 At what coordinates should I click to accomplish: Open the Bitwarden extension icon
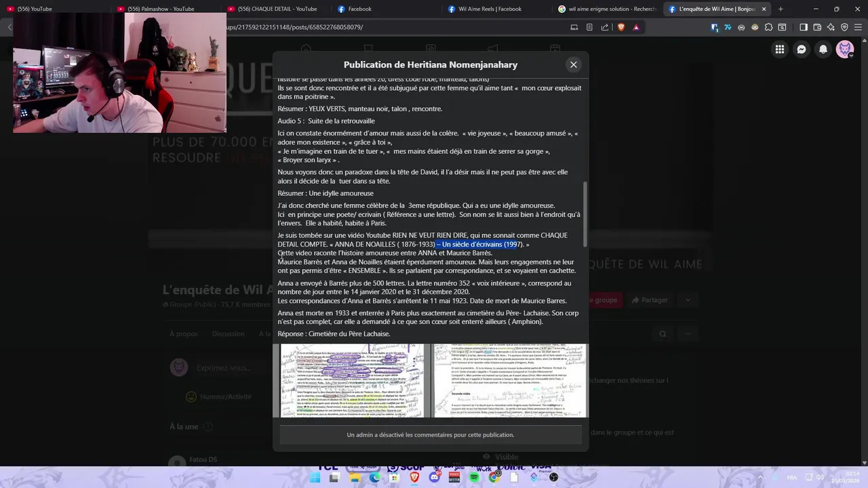715,27
